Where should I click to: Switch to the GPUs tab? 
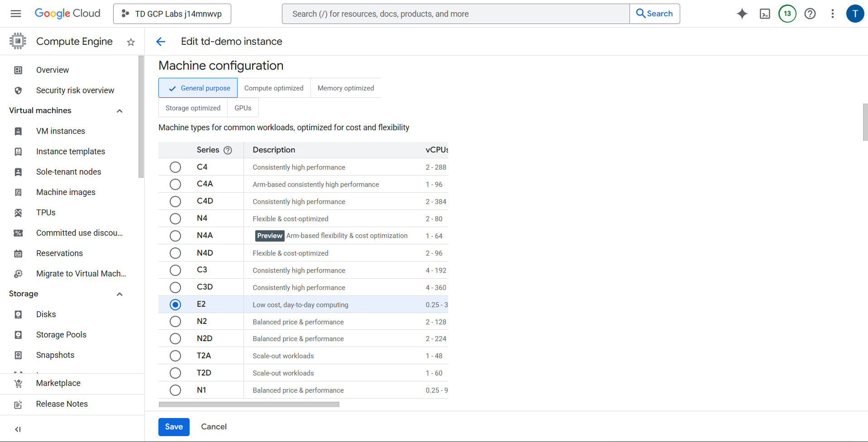pos(243,108)
